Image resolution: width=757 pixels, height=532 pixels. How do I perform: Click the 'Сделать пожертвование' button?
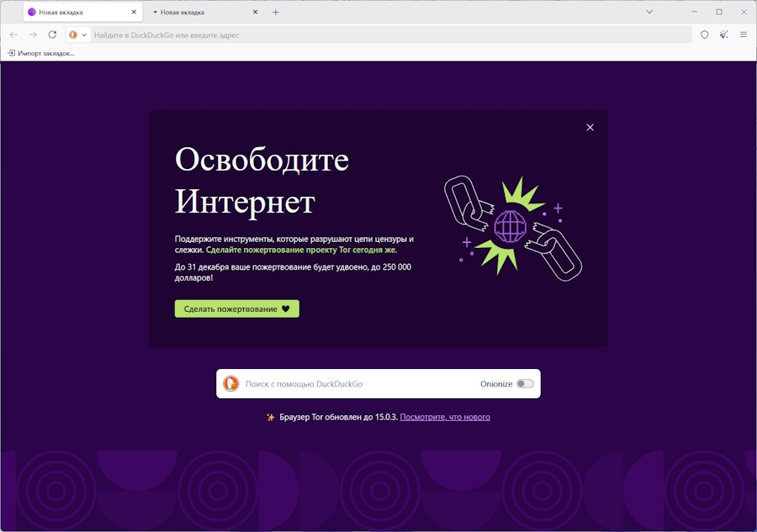point(236,308)
